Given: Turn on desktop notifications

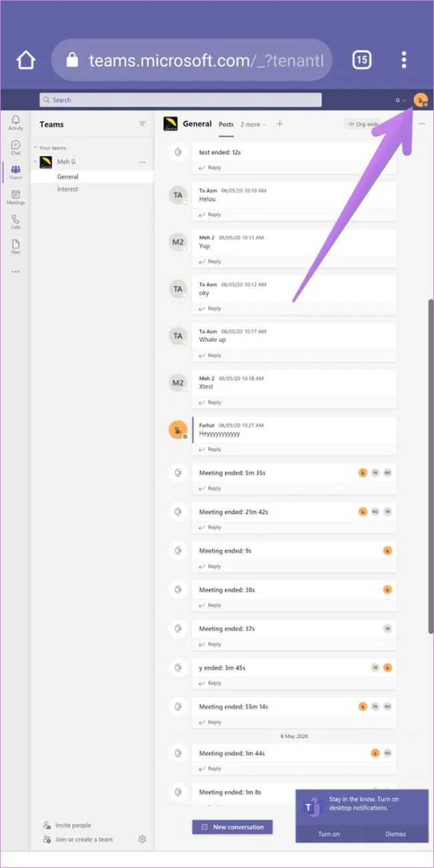Looking at the screenshot, I should pyautogui.click(x=329, y=834).
